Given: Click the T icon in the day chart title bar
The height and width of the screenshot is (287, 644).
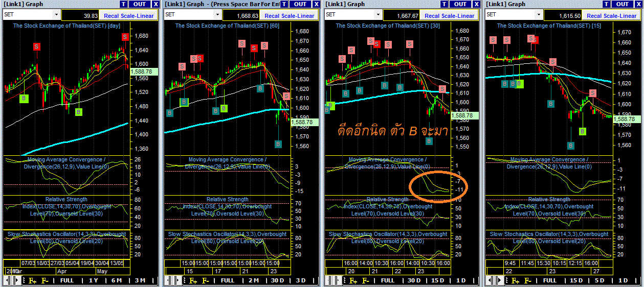Looking at the screenshot, I should coord(124,4).
